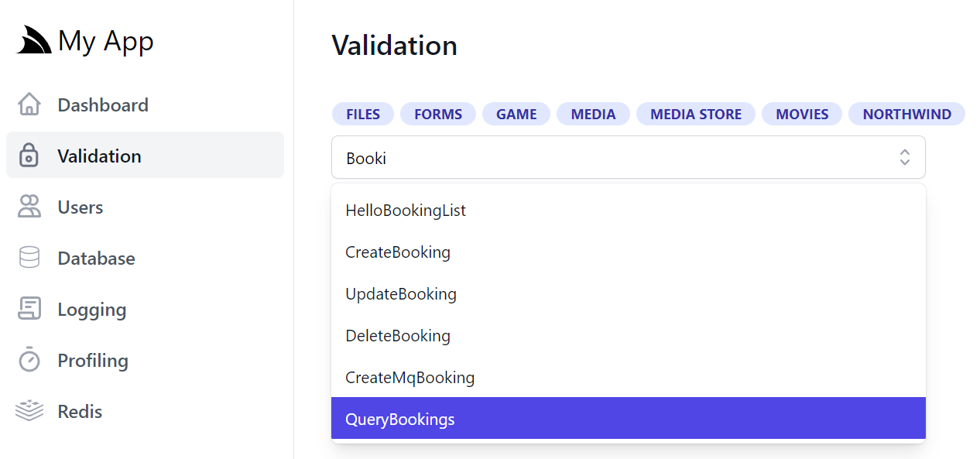This screenshot has height=459, width=980.
Task: Select the NORTHWIND tag pill
Action: click(x=906, y=114)
